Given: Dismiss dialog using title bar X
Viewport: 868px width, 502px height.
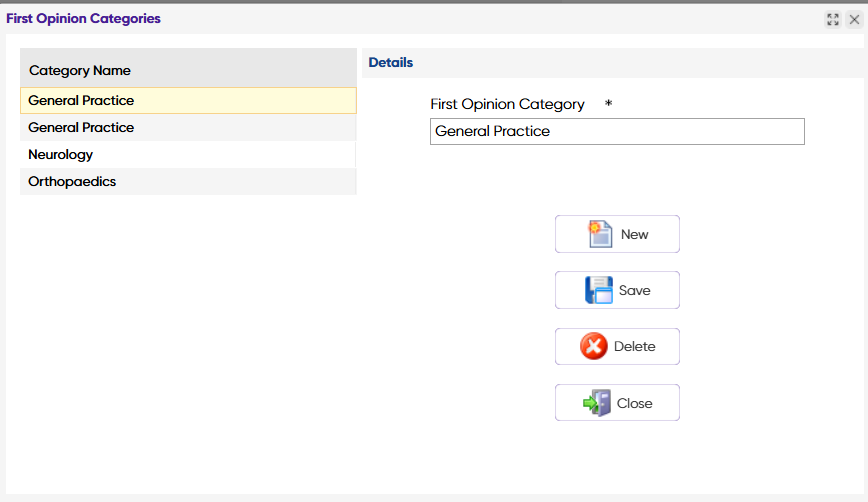Looking at the screenshot, I should [x=854, y=19].
